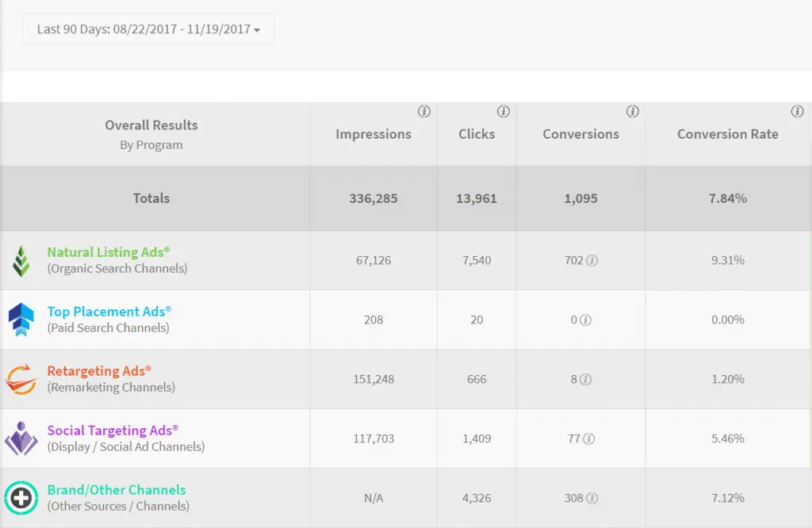Image resolution: width=812 pixels, height=528 pixels.
Task: Open the Brand/Other Channels link
Action: (x=117, y=490)
